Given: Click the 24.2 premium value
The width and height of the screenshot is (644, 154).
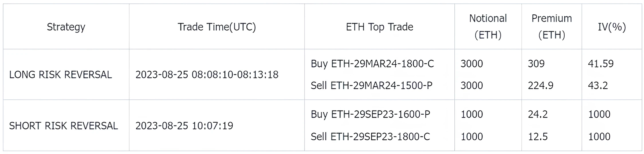Looking at the screenshot, I should (538, 114).
